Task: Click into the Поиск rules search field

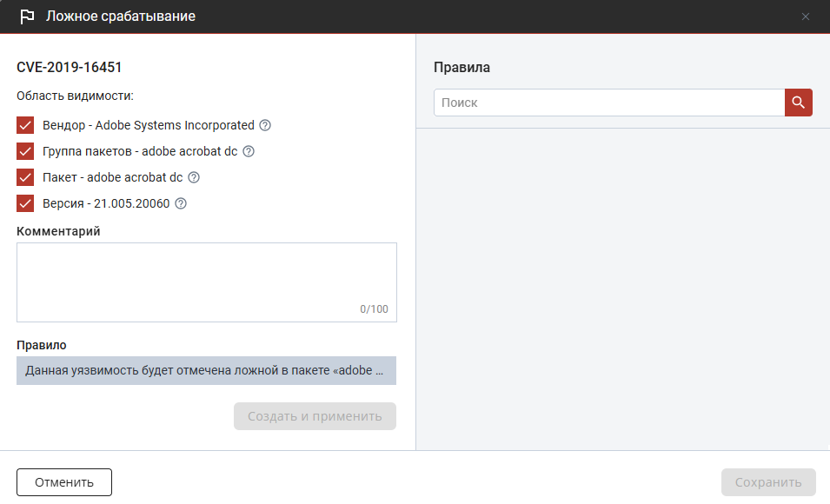Action: coord(608,103)
